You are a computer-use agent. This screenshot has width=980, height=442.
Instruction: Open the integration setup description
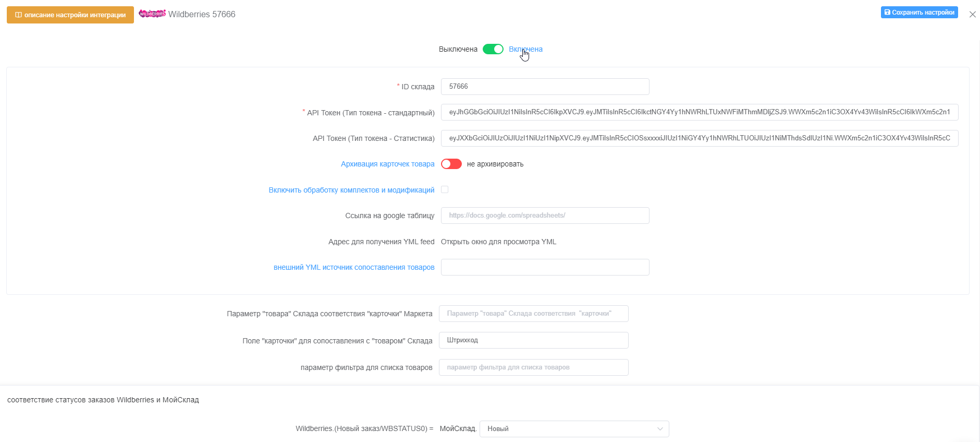[x=70, y=15]
